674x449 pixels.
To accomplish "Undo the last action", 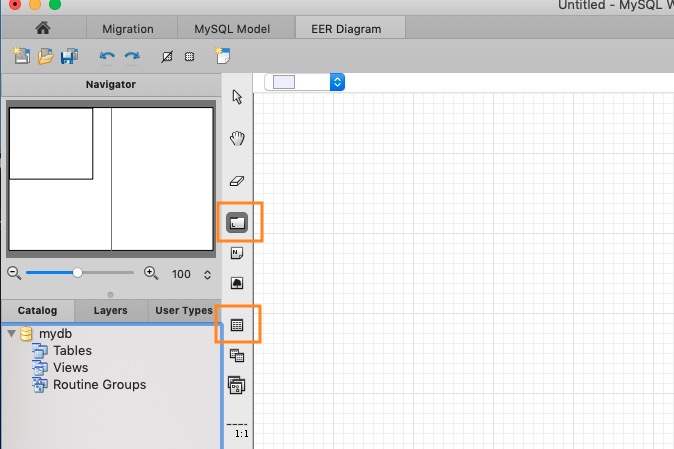I will [107, 56].
